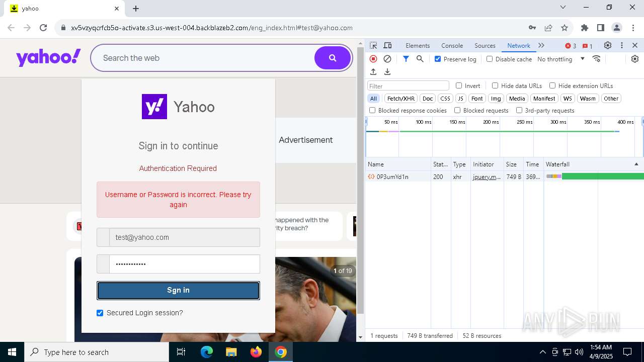Open jquery initiator link

pyautogui.click(x=487, y=177)
